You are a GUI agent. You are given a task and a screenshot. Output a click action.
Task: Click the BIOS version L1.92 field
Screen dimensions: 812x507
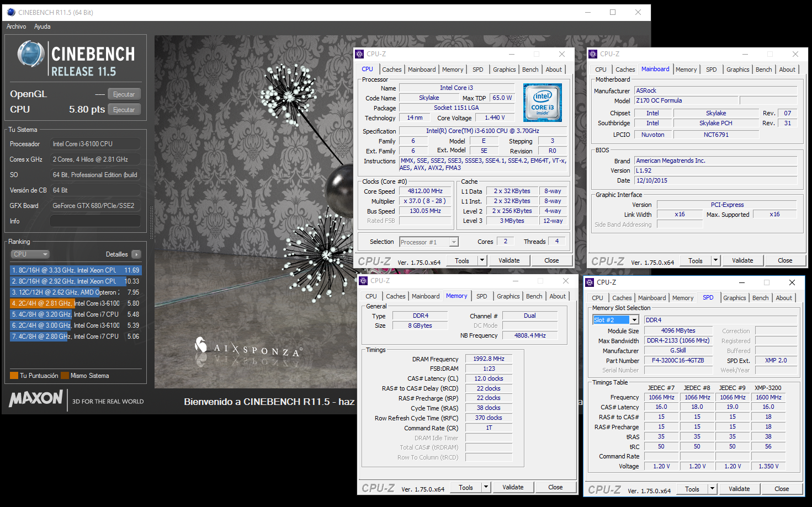tap(716, 170)
